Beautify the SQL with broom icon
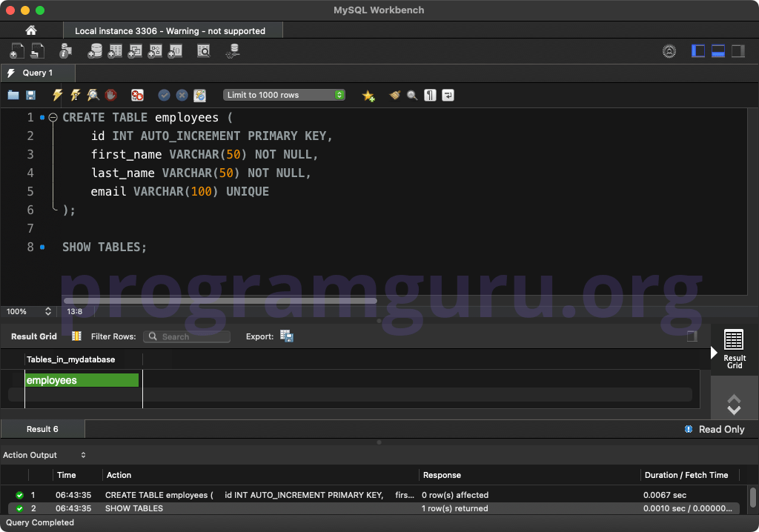The width and height of the screenshot is (759, 532). 394,95
